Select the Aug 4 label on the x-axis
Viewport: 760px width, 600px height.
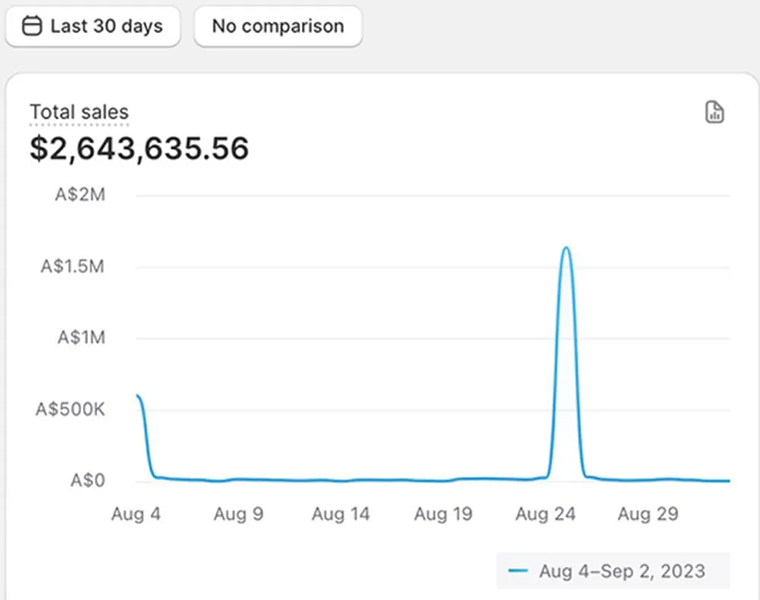coord(136,514)
